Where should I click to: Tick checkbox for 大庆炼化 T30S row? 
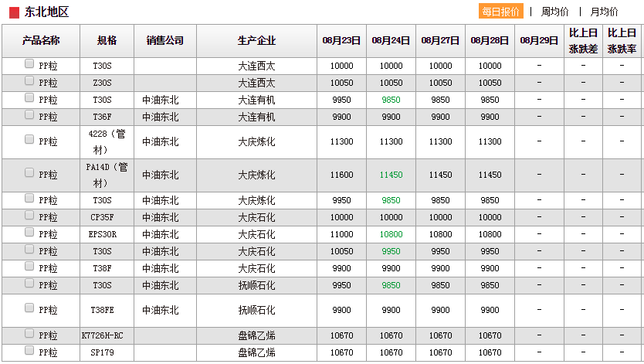click(x=29, y=198)
